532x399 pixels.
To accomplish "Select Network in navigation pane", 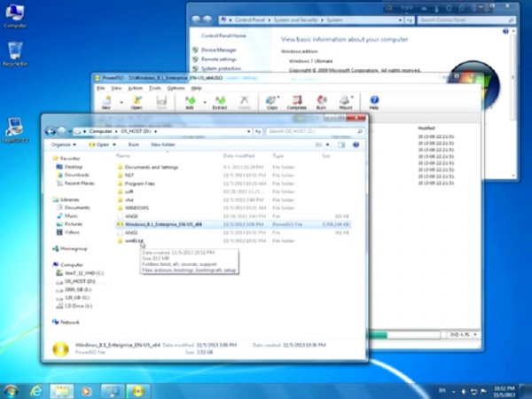I will pyautogui.click(x=69, y=322).
